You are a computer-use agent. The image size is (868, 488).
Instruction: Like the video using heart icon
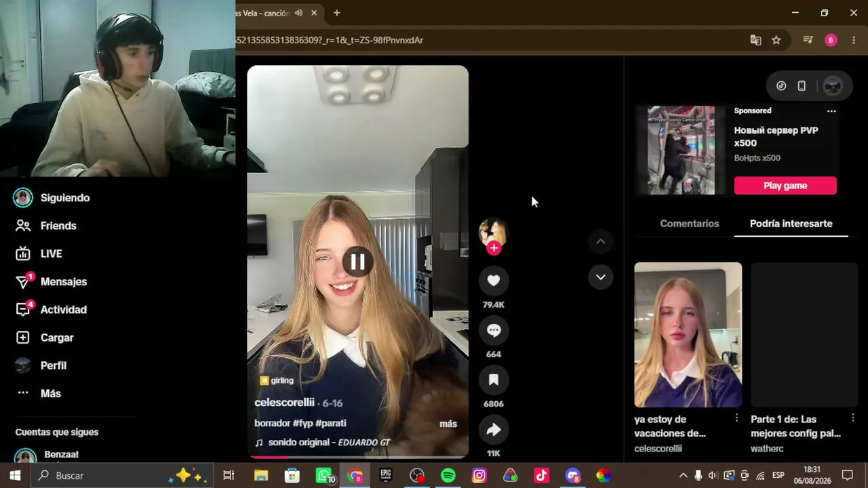click(x=494, y=281)
